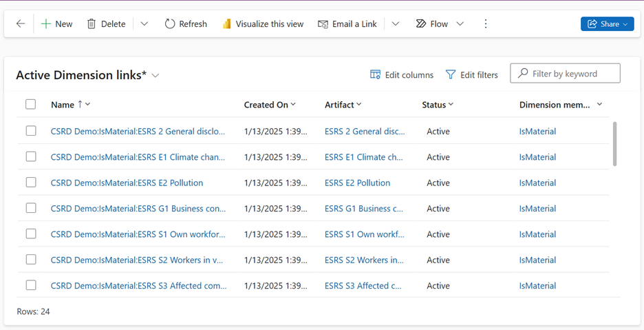Open CSRD Demo:IsMaterial:ESRS G1 Business conduct record

pyautogui.click(x=138, y=208)
